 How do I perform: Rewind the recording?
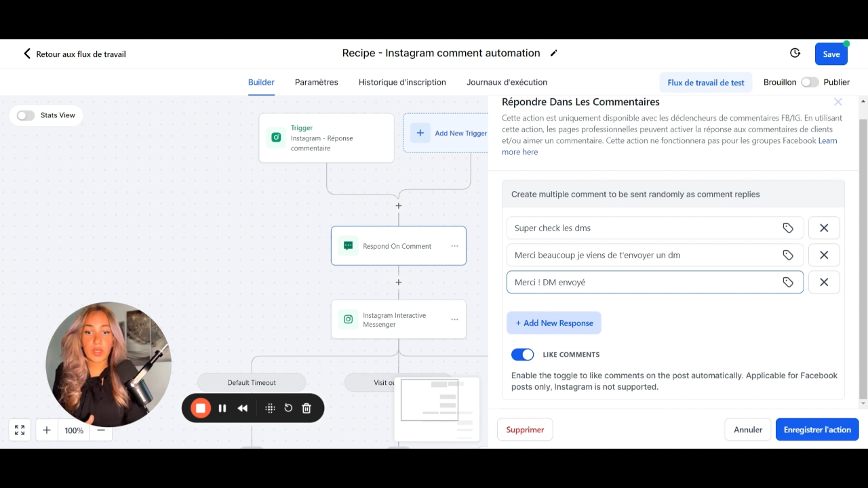click(243, 408)
